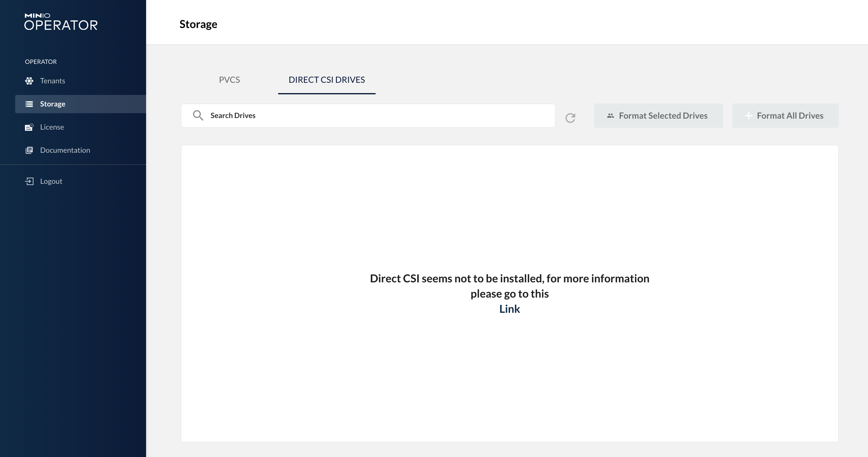The height and width of the screenshot is (457, 868).
Task: Select the Direct CSI Drives tab
Action: click(x=327, y=80)
